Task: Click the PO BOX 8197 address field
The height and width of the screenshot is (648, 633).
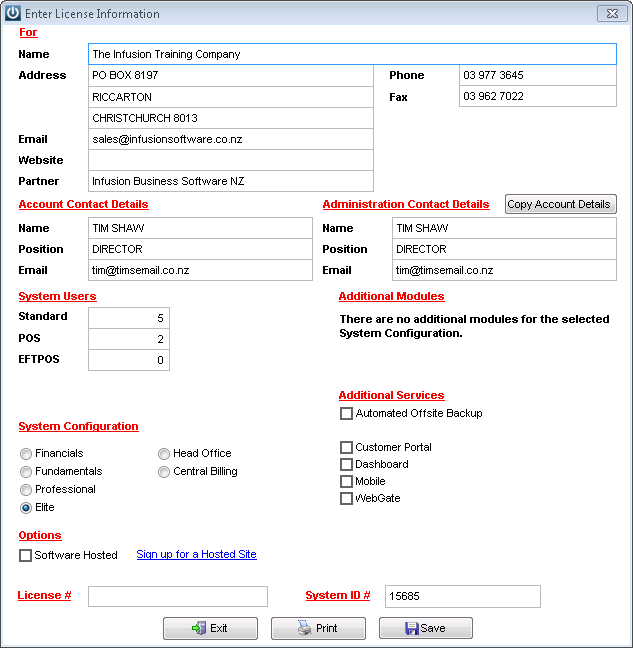Action: [x=231, y=75]
